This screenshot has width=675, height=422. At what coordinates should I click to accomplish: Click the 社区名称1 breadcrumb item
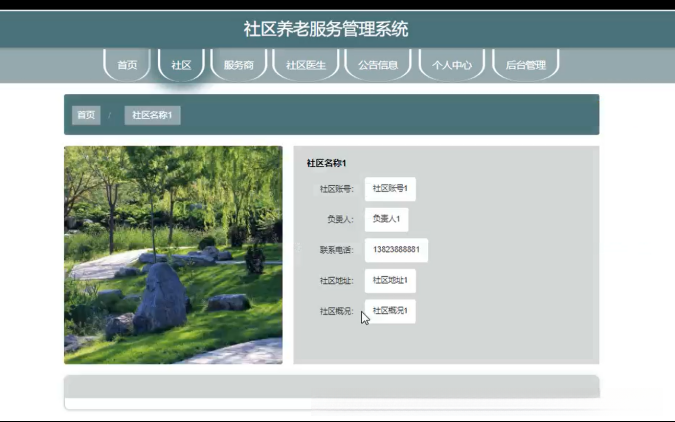coord(152,115)
